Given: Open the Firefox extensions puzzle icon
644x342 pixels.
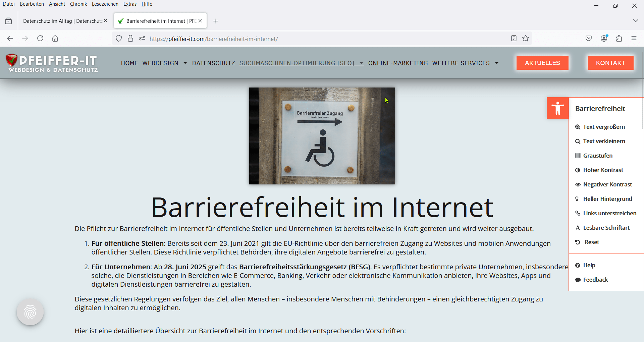Looking at the screenshot, I should click(x=619, y=39).
